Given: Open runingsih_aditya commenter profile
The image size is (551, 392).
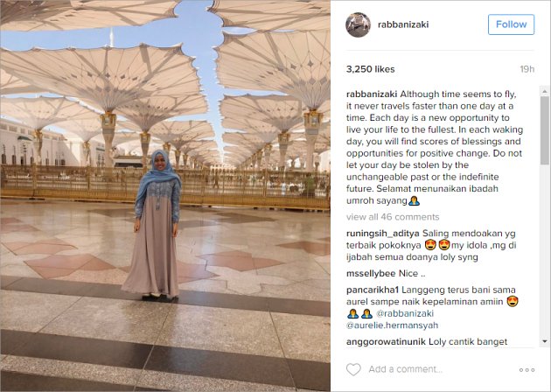Looking at the screenshot, I should (x=383, y=234).
